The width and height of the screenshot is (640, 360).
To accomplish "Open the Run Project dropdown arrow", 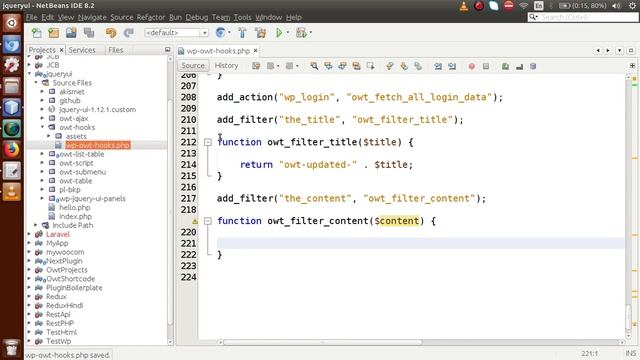I will coord(288,33).
